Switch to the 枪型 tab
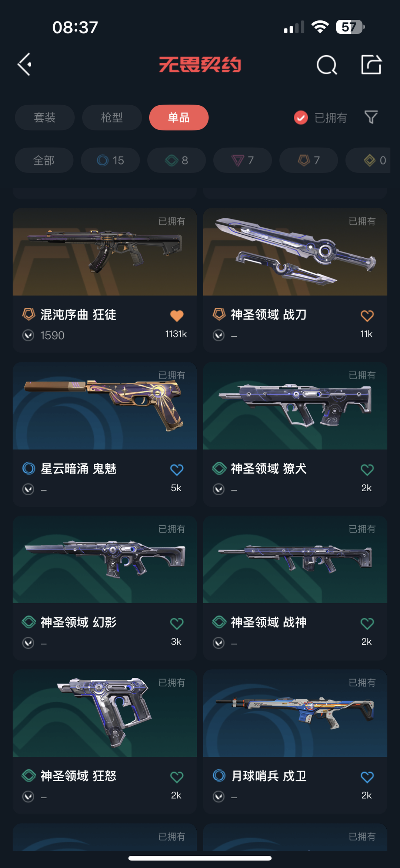 [112, 118]
